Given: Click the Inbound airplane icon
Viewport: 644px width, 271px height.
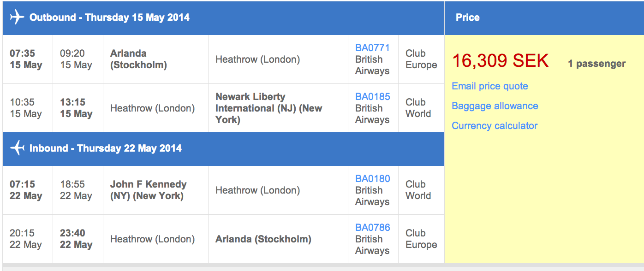Looking at the screenshot, I should pyautogui.click(x=17, y=148).
